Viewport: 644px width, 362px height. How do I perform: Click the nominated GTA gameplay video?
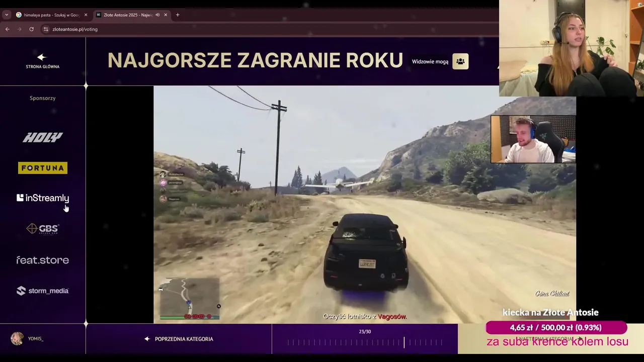pos(365,204)
